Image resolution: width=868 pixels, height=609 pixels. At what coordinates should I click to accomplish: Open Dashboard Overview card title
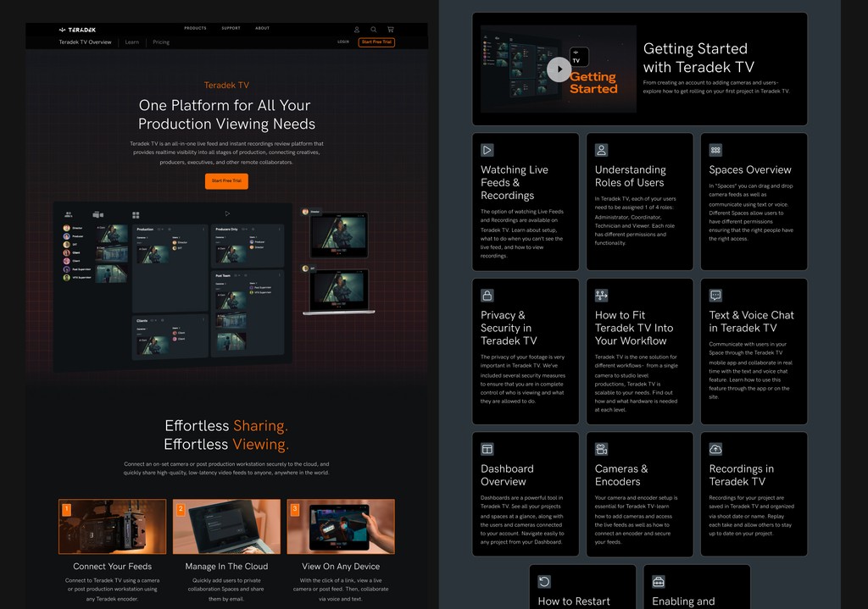click(x=507, y=475)
